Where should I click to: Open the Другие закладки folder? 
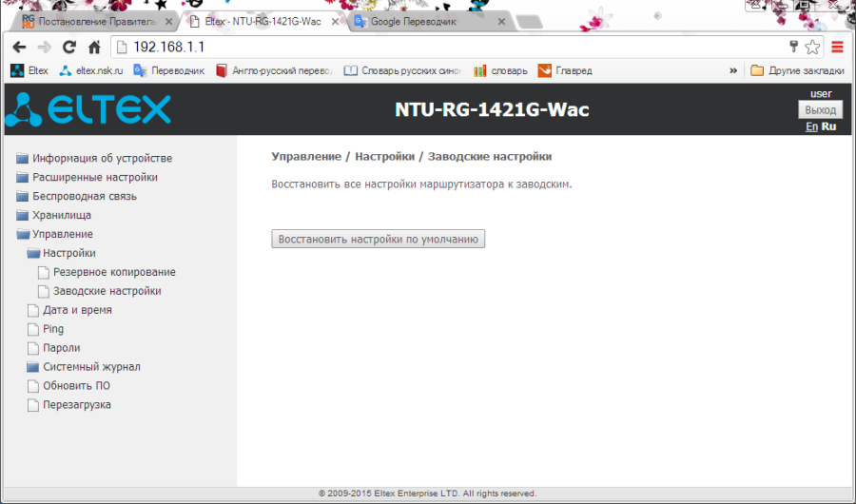pyautogui.click(x=797, y=70)
